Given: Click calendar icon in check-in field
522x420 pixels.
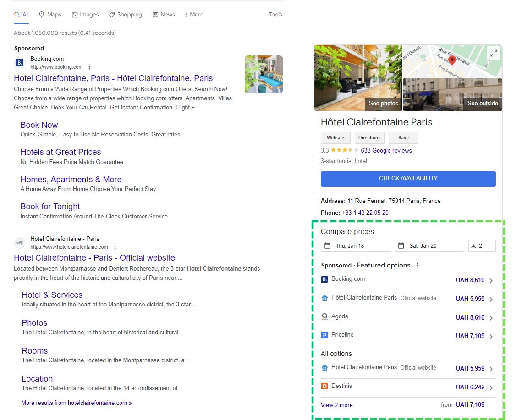Looking at the screenshot, I should [x=327, y=245].
